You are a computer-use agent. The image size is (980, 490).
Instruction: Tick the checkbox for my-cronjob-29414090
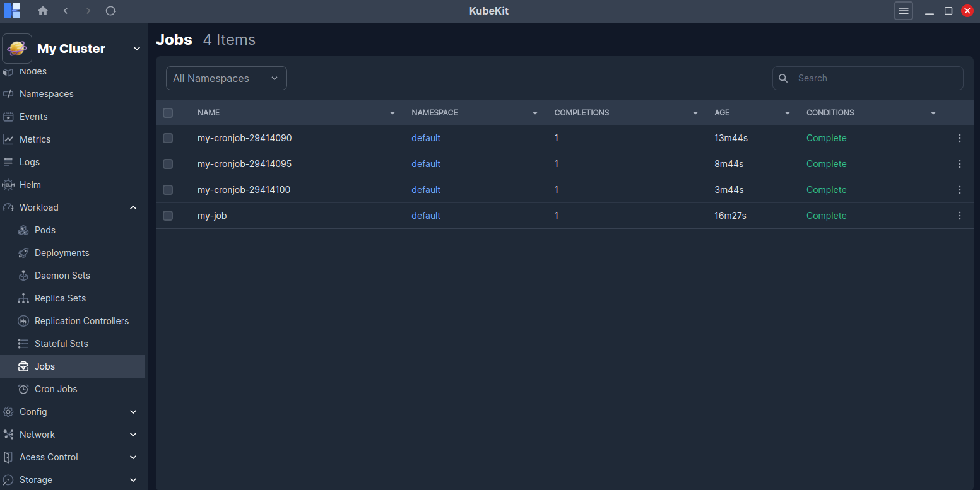click(x=168, y=138)
